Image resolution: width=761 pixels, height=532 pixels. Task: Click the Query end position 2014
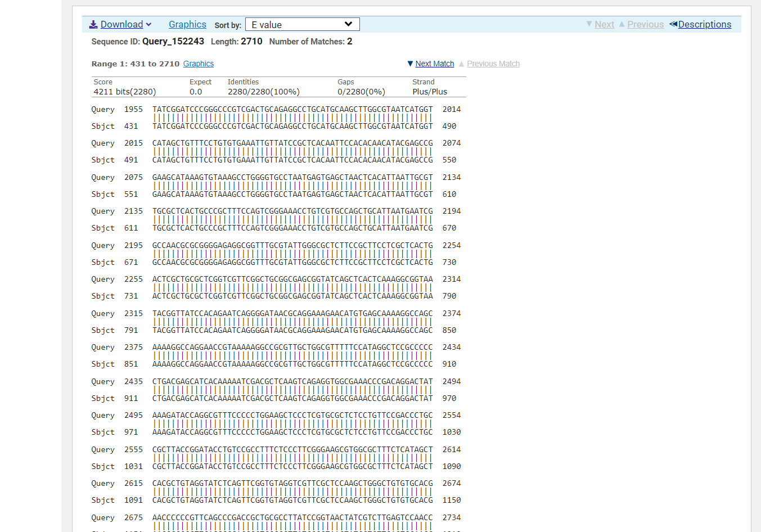[452, 109]
